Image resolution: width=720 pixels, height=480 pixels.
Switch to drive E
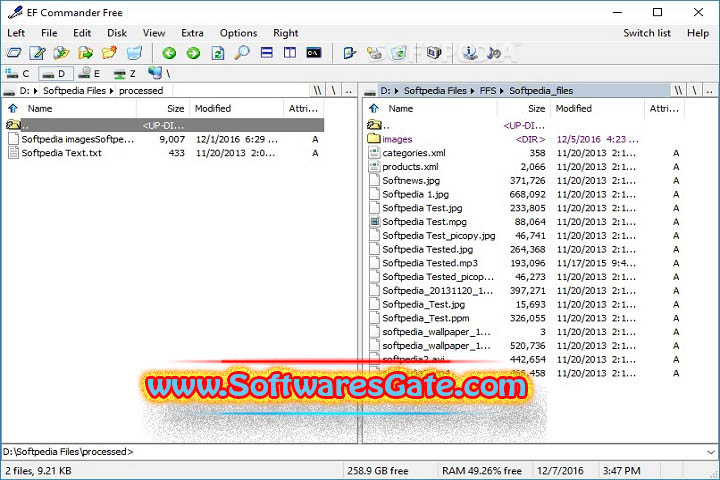[x=90, y=73]
